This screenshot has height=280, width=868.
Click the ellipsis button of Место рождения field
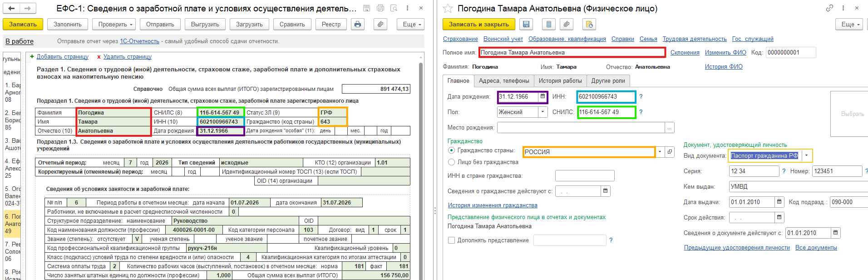(670, 128)
